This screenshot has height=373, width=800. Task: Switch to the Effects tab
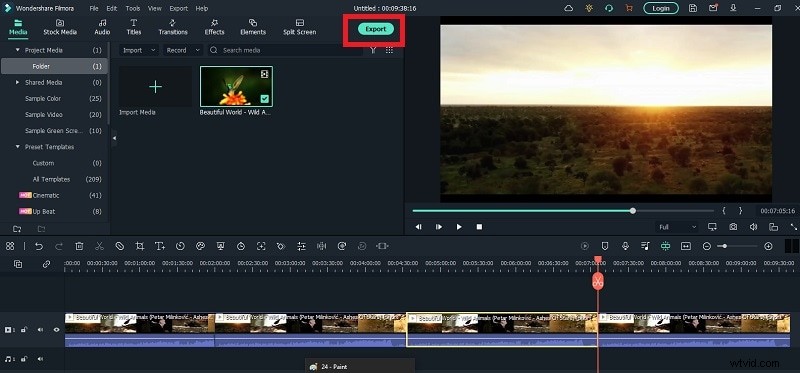pos(214,27)
